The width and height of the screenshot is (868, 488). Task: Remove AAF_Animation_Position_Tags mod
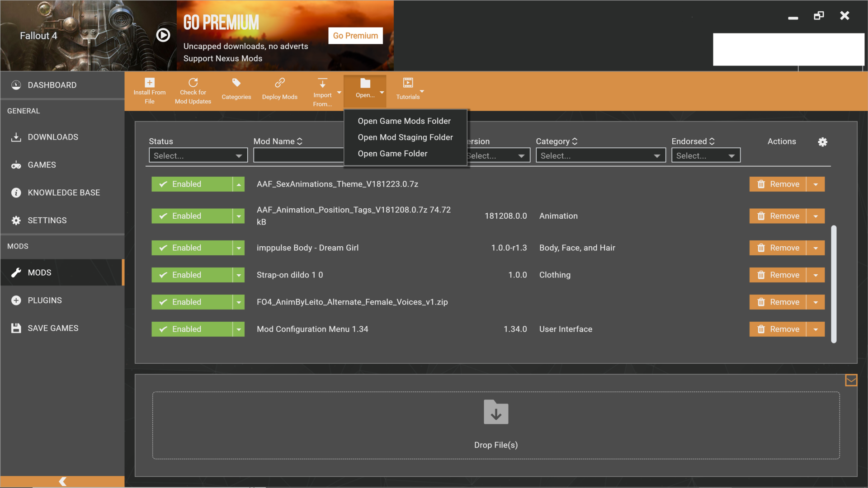(x=778, y=216)
